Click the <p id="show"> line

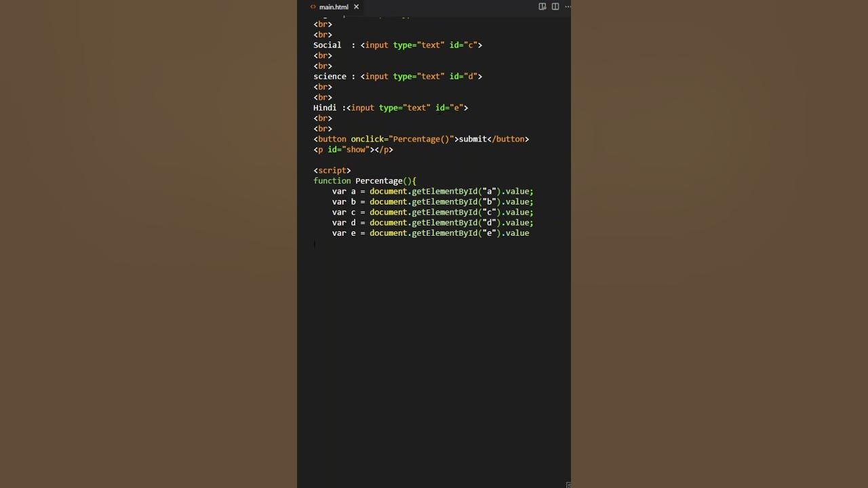click(353, 150)
